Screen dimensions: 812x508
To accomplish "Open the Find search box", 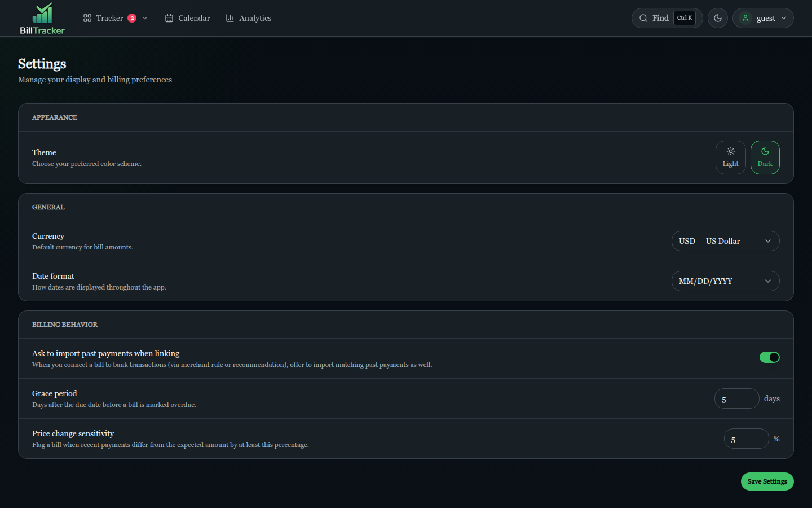I will click(667, 18).
